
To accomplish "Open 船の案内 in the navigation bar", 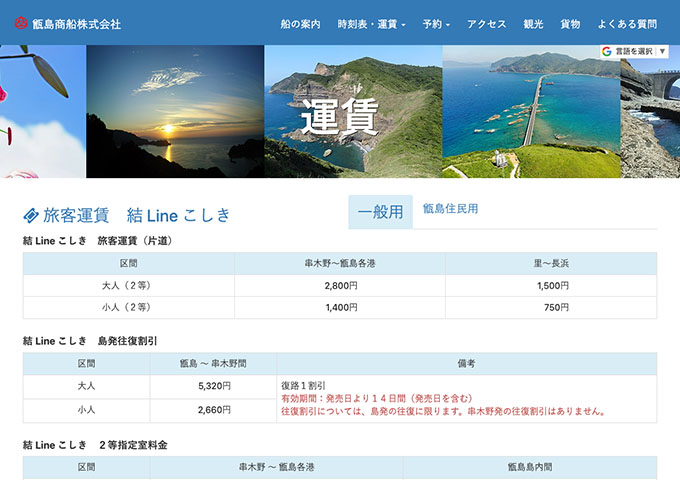I will pyautogui.click(x=300, y=23).
